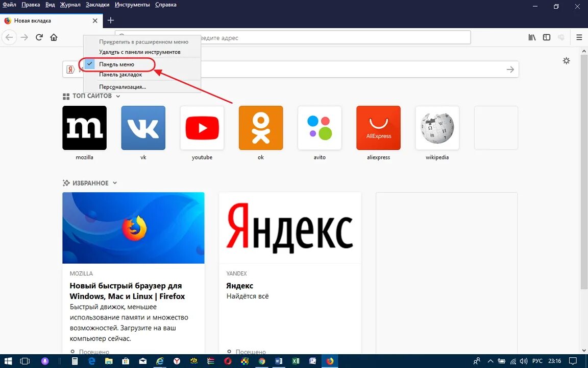
Task: Show hidden system tray icons
Action: pyautogui.click(x=490, y=361)
